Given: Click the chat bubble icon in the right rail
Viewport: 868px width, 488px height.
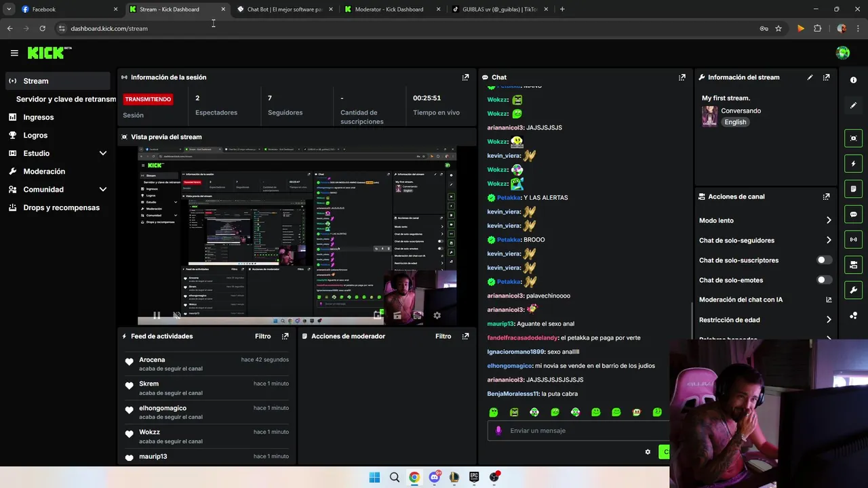Looking at the screenshot, I should pyautogui.click(x=853, y=214).
